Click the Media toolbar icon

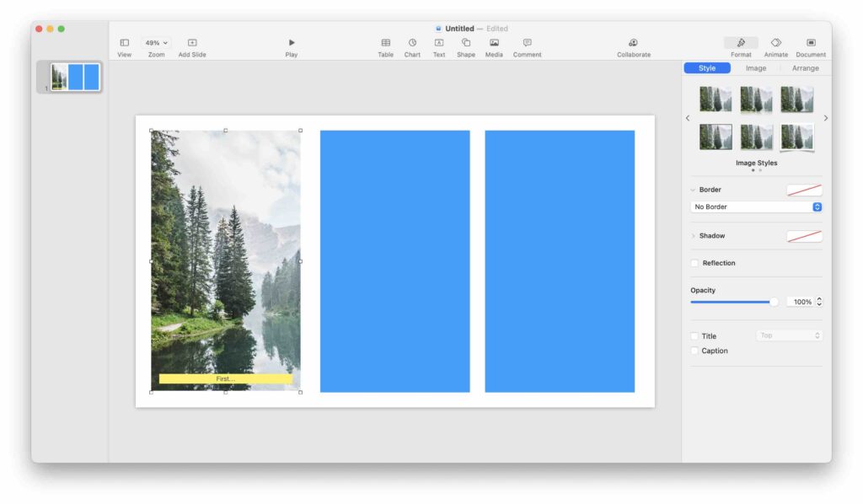point(494,43)
